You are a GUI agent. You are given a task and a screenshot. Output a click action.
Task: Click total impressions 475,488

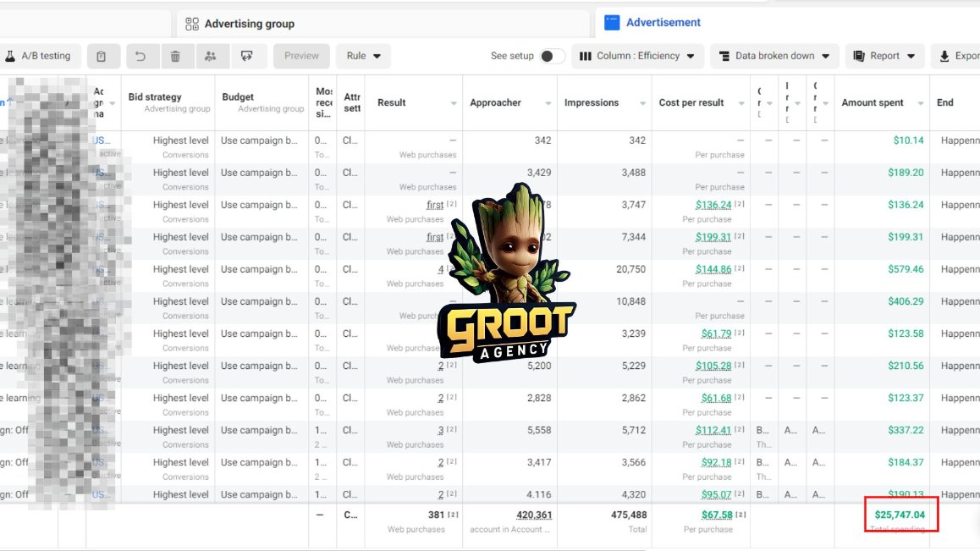coord(629,515)
